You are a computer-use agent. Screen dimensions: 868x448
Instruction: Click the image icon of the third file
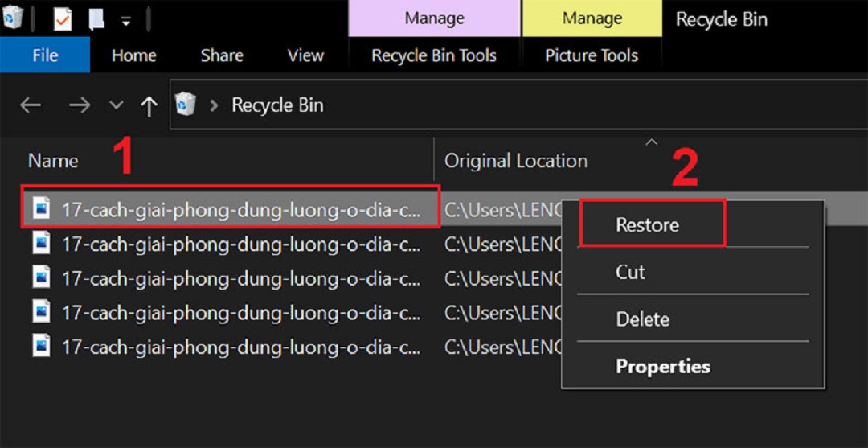(42, 277)
